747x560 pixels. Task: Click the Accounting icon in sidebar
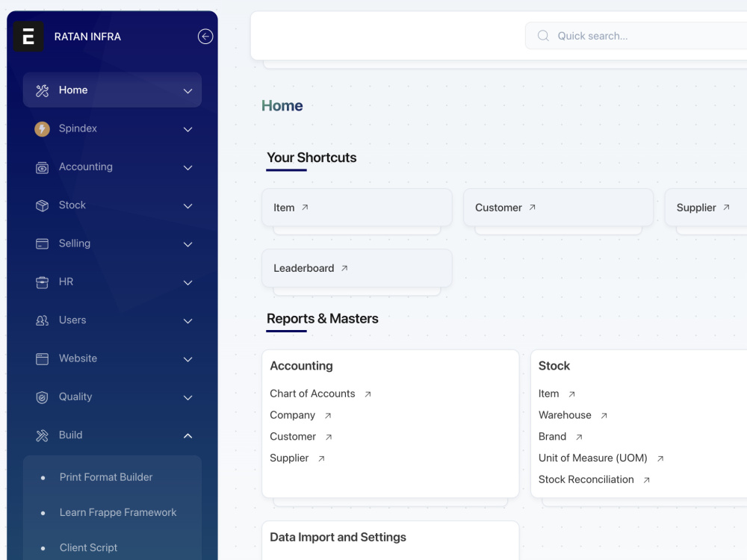click(42, 167)
